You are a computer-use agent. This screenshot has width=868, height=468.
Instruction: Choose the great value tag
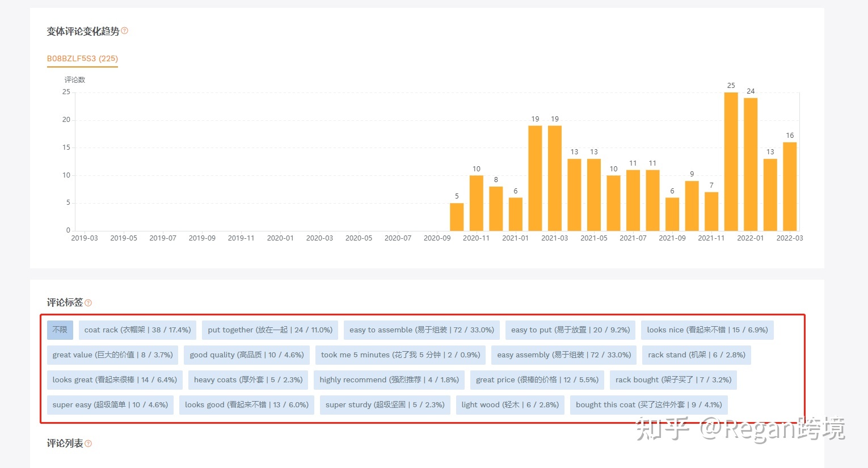[112, 355]
